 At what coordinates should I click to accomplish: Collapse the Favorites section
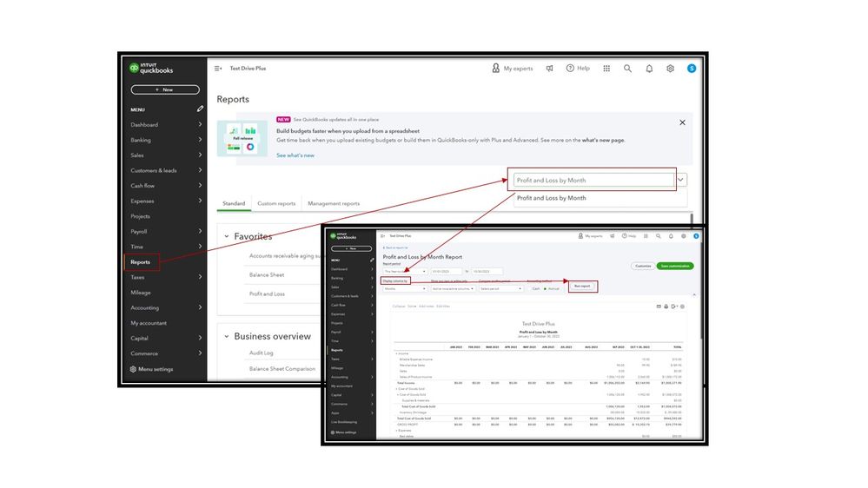[227, 236]
